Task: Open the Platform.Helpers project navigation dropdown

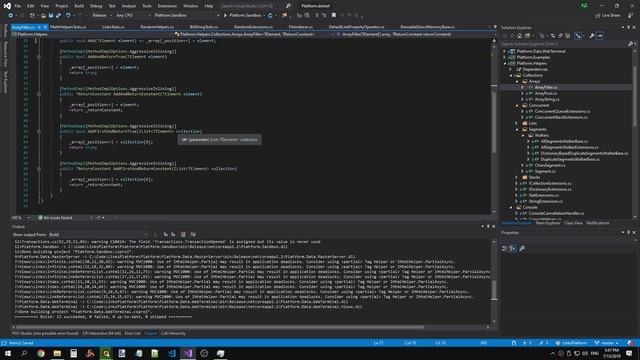Action: 92,35
